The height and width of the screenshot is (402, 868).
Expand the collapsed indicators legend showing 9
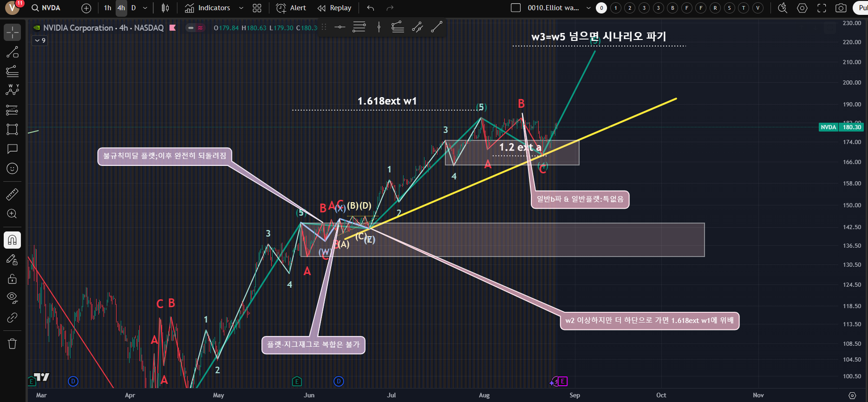(x=40, y=40)
